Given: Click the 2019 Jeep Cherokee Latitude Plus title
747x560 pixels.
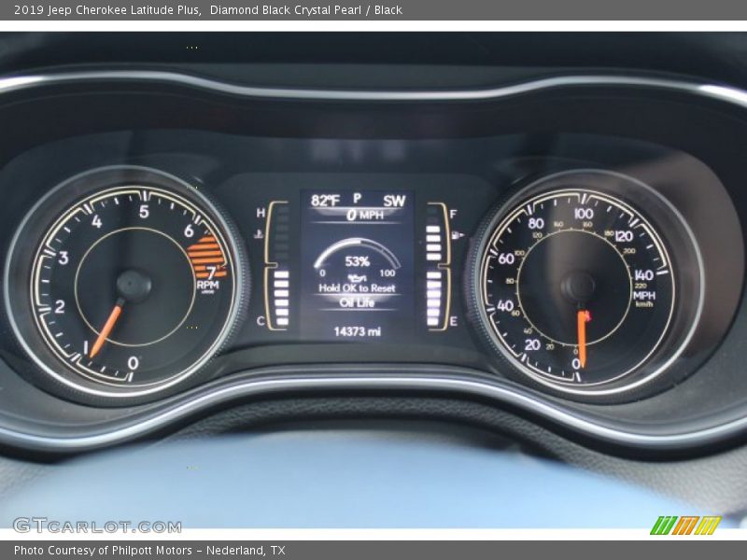Looking at the screenshot, I should point(107,9).
